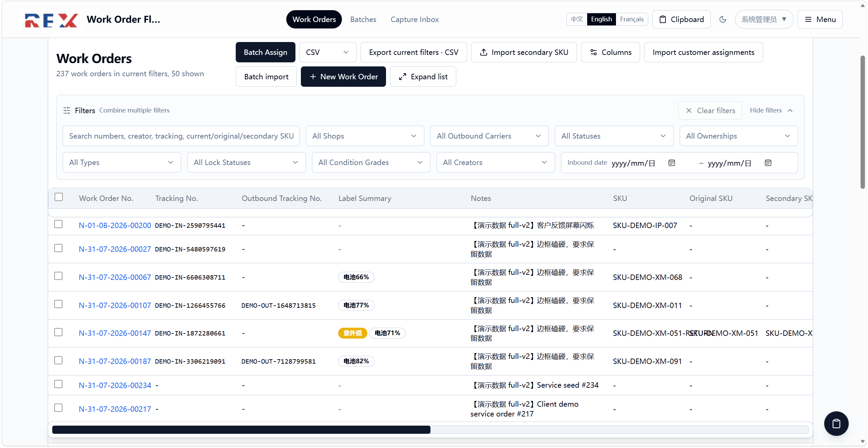The width and height of the screenshot is (868, 448).
Task: Switch language to Français
Action: (632, 19)
